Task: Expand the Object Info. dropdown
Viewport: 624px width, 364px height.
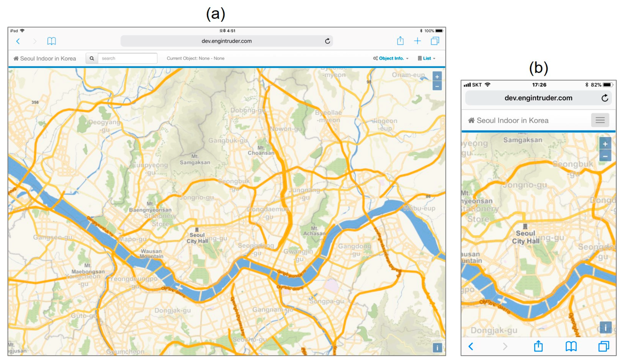Action: [391, 58]
